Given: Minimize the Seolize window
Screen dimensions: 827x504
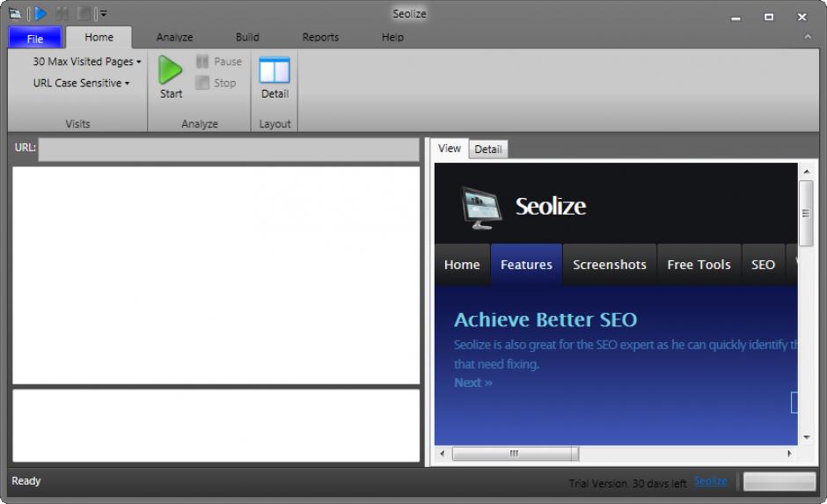Looking at the screenshot, I should click(x=736, y=18).
